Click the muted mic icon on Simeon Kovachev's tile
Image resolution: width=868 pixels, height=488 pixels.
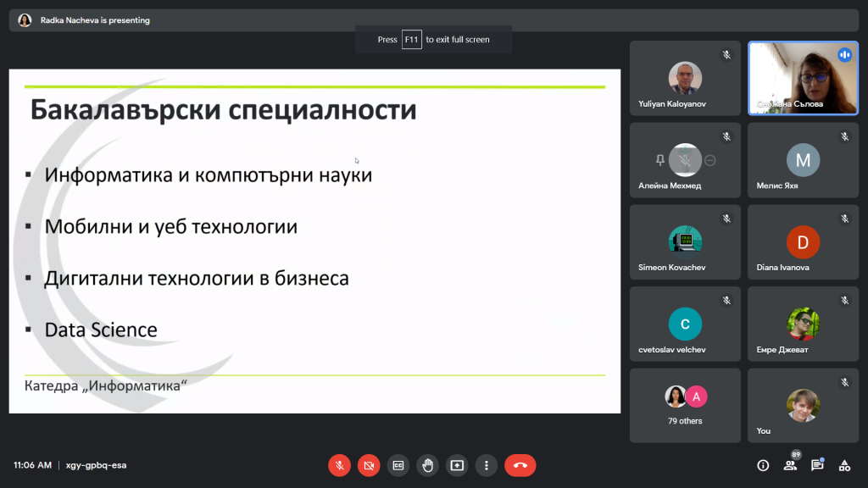coord(726,219)
